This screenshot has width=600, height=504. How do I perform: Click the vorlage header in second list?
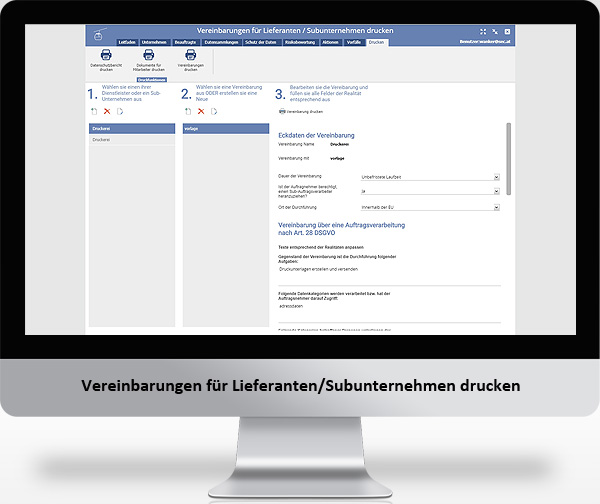(226, 129)
